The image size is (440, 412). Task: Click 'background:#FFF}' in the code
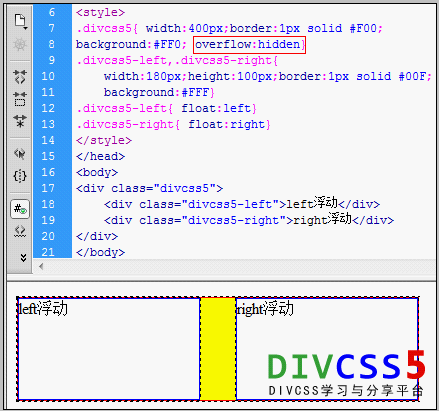coord(159,92)
